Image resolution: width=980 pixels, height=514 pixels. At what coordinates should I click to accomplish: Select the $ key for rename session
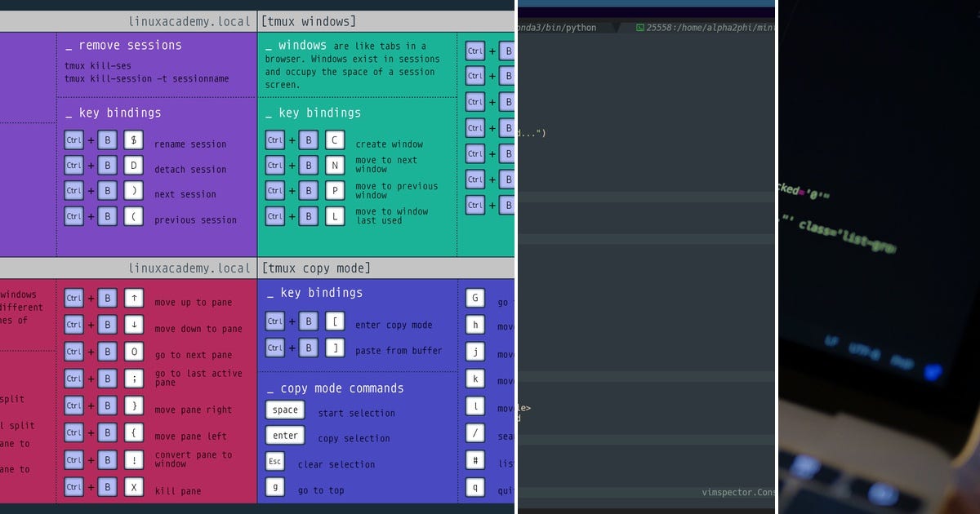coord(134,140)
